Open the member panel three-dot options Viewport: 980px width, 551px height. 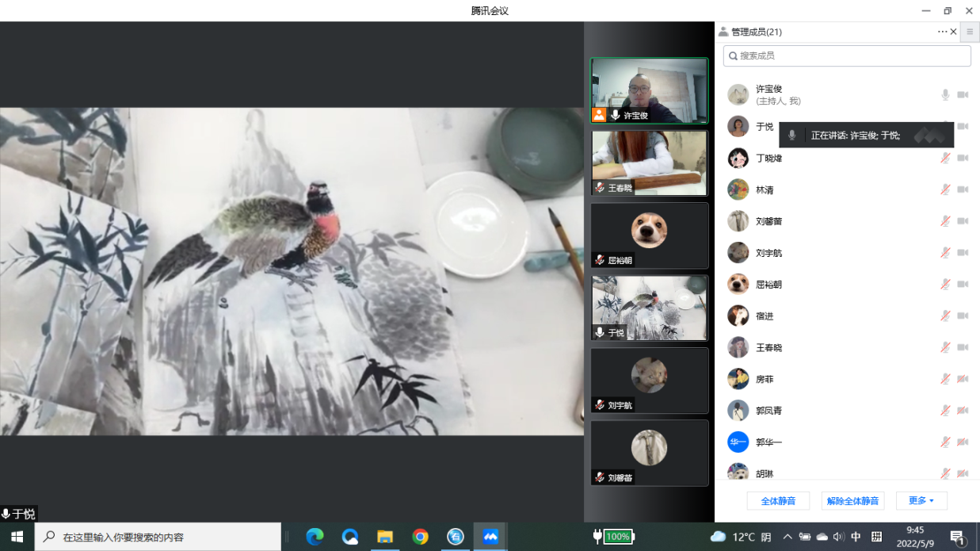point(941,32)
